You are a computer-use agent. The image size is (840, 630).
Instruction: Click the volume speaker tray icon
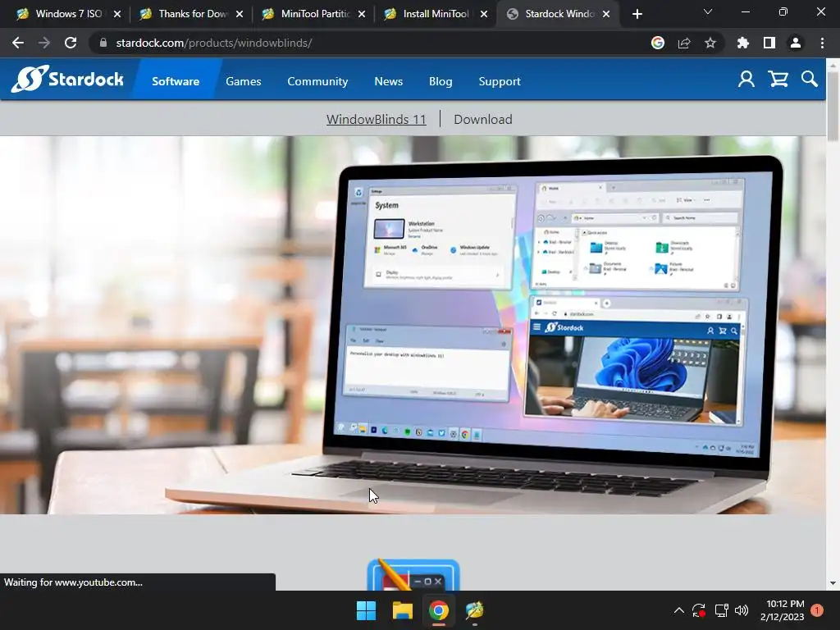tap(742, 610)
